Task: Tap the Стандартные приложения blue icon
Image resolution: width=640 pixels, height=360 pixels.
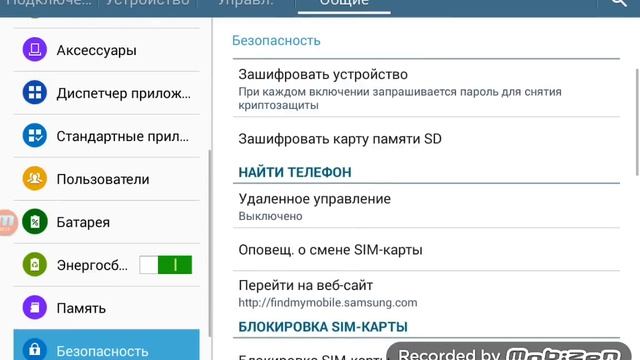Action: pyautogui.click(x=35, y=135)
